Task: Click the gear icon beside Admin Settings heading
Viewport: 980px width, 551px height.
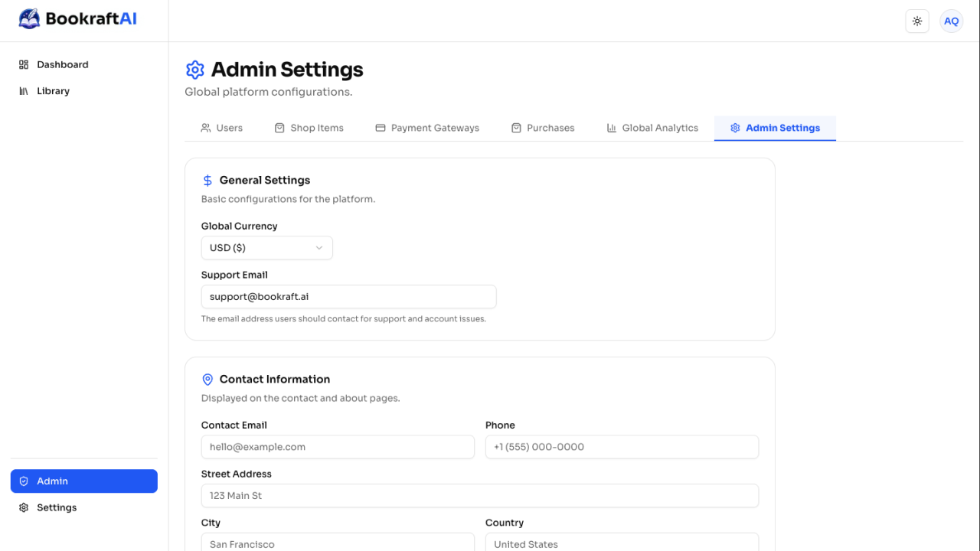Action: (195, 70)
